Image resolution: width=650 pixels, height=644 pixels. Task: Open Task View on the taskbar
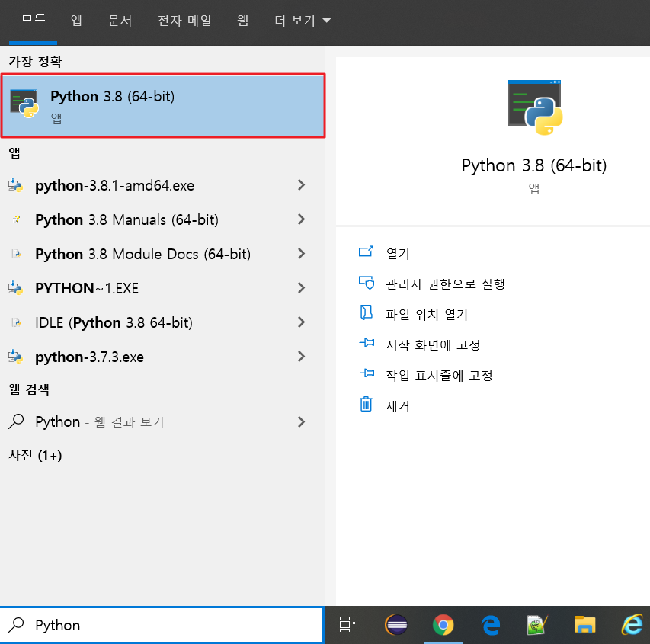[x=347, y=624]
